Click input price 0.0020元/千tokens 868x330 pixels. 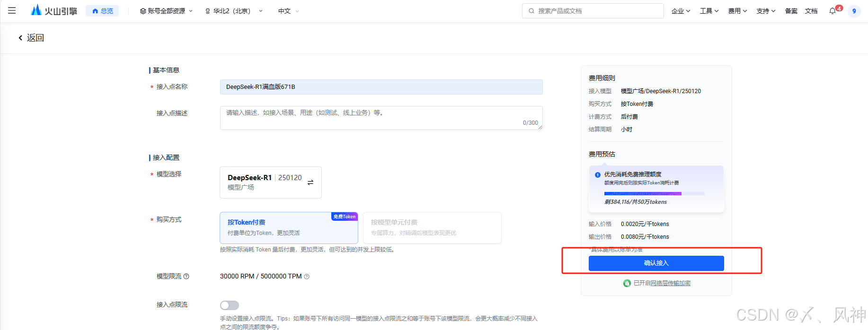645,224
